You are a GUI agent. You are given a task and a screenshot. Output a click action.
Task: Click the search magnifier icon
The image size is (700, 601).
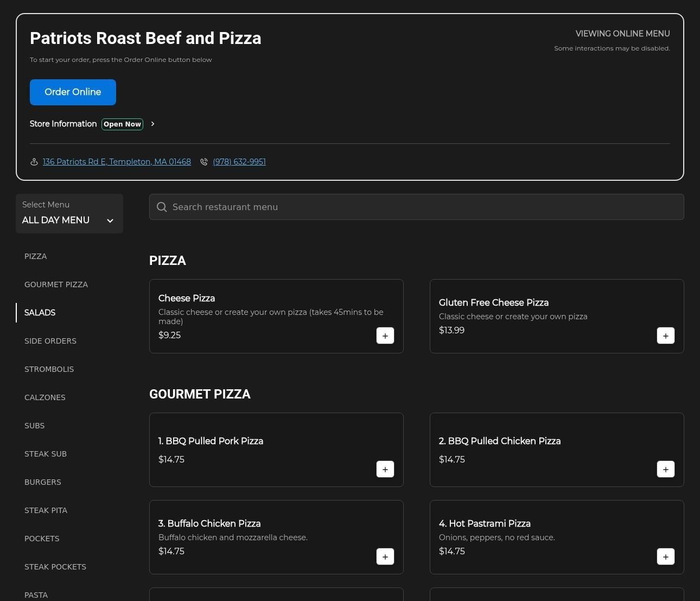point(162,207)
